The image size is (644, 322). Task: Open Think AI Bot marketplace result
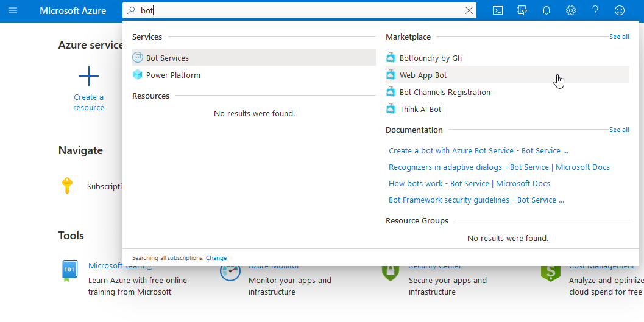(x=420, y=109)
